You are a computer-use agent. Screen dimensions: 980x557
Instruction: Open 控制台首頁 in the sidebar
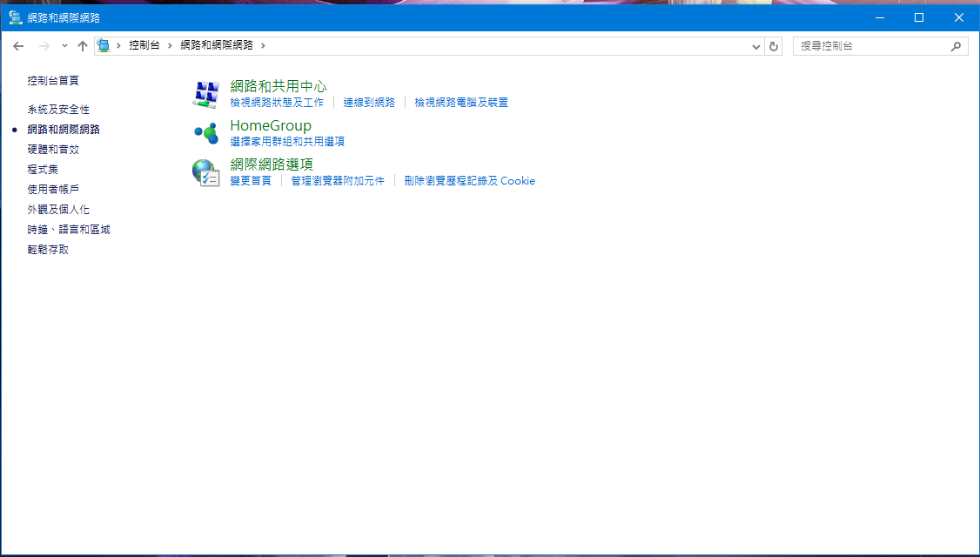pos(53,81)
